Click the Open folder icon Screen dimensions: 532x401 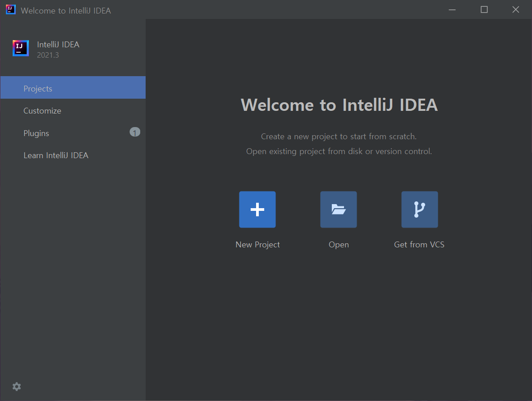point(338,210)
